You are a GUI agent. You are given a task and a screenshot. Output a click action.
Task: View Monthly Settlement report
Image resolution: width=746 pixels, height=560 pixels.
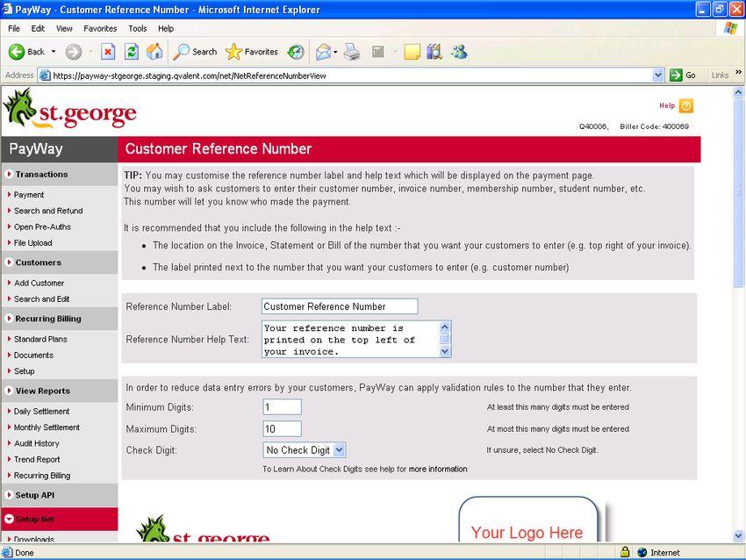(x=47, y=427)
